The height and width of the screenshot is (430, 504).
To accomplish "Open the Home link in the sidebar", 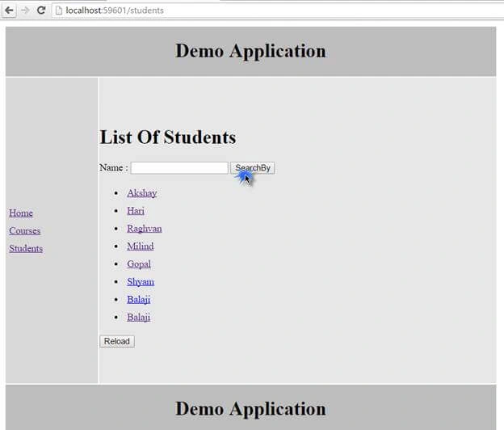I will coord(21,213).
